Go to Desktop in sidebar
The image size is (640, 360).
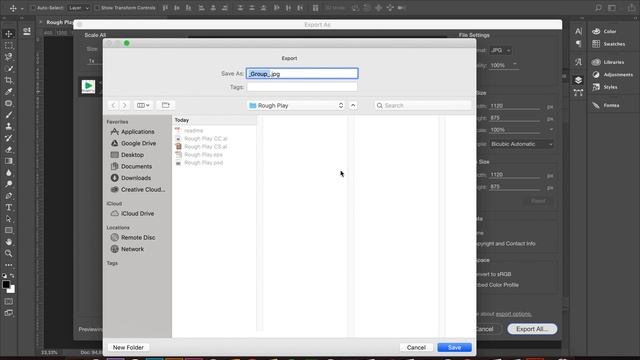127,155
